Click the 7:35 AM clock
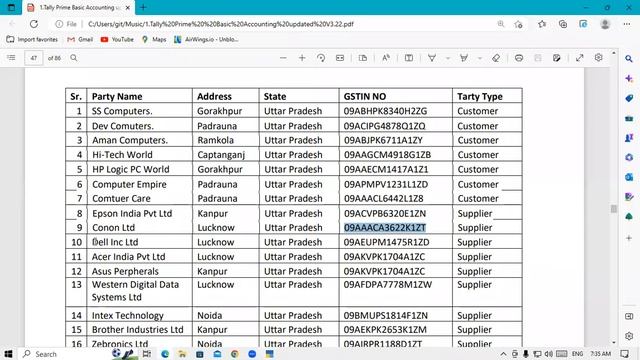 pos(600,354)
